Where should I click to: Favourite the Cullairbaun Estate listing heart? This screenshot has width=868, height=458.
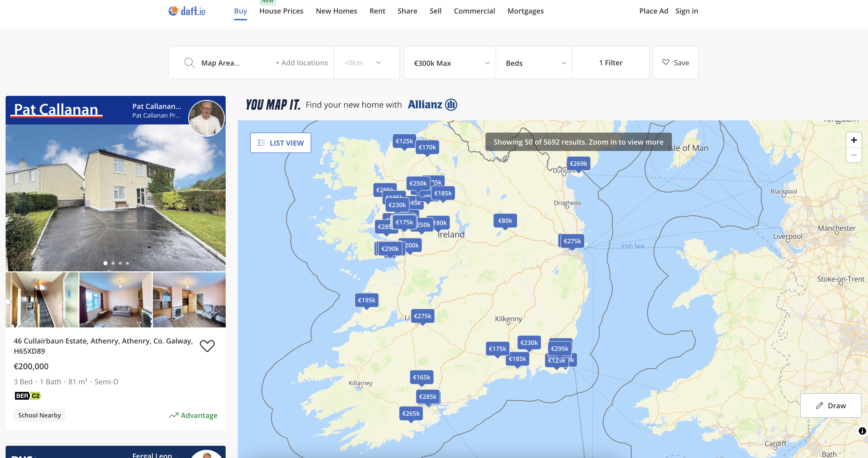pos(207,346)
